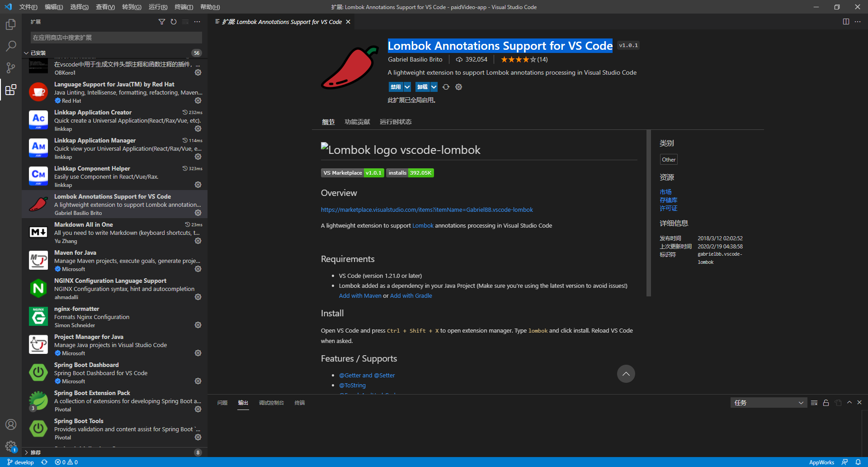Open gear menu for Markdown All in One
The width and height of the screenshot is (868, 467).
pos(198,241)
